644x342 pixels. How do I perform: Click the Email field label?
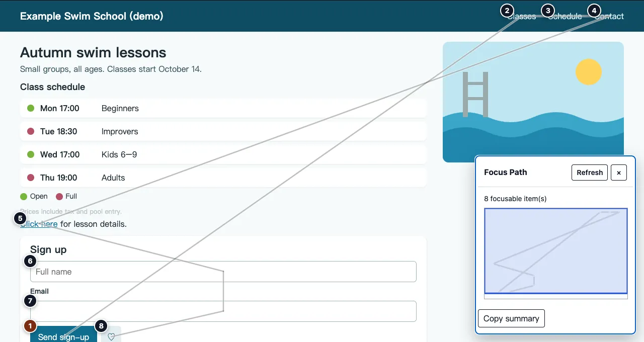39,291
